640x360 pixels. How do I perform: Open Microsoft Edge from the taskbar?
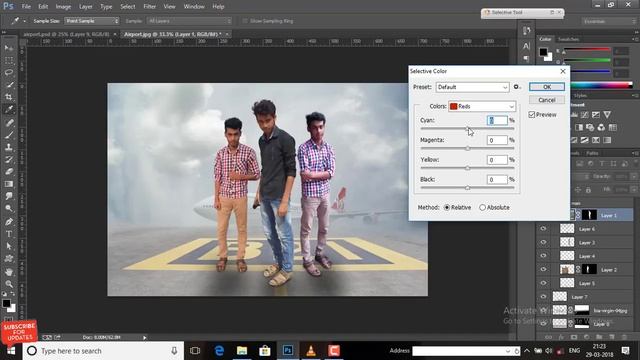tap(219, 351)
